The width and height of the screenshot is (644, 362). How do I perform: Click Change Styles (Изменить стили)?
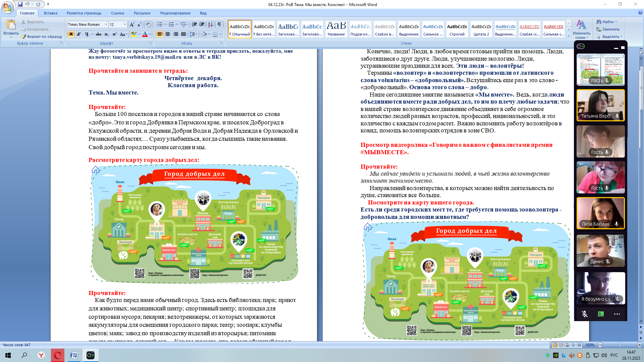click(x=581, y=29)
